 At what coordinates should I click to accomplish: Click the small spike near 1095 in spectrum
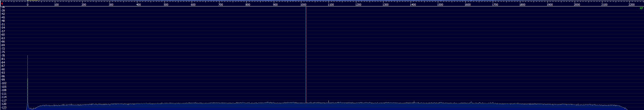(328, 102)
